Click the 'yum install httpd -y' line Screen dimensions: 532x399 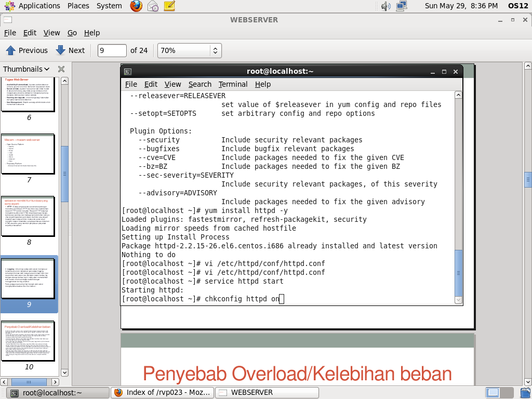[205, 211]
